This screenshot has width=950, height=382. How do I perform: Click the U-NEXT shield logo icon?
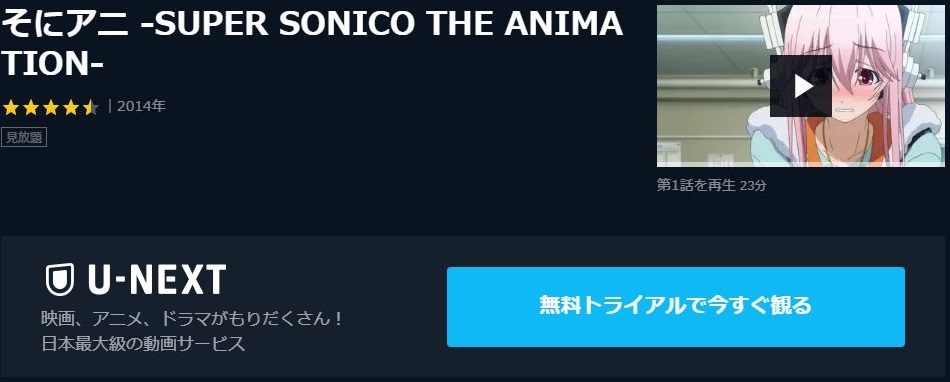(60, 280)
